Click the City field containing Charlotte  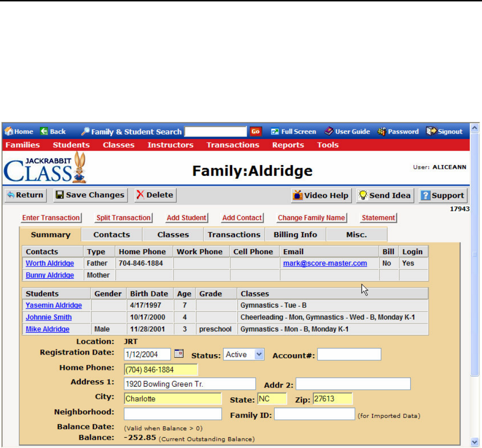(x=173, y=398)
